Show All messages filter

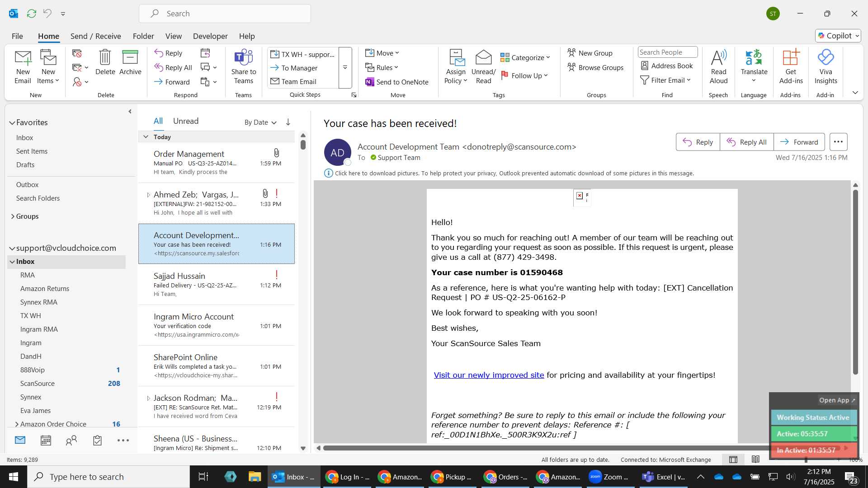point(158,121)
